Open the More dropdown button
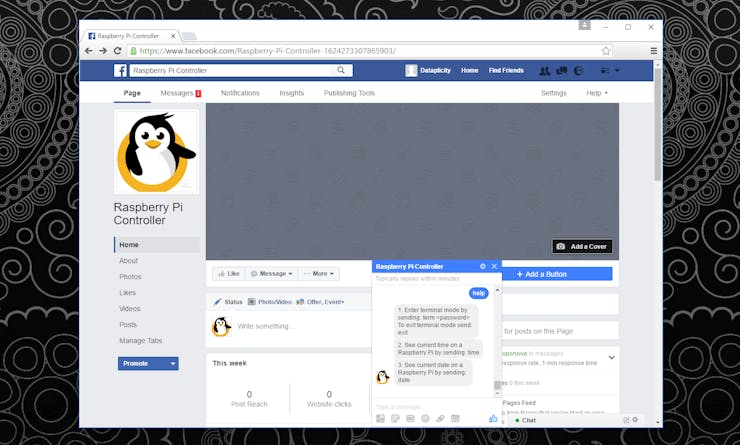The height and width of the screenshot is (445, 740). tap(319, 274)
